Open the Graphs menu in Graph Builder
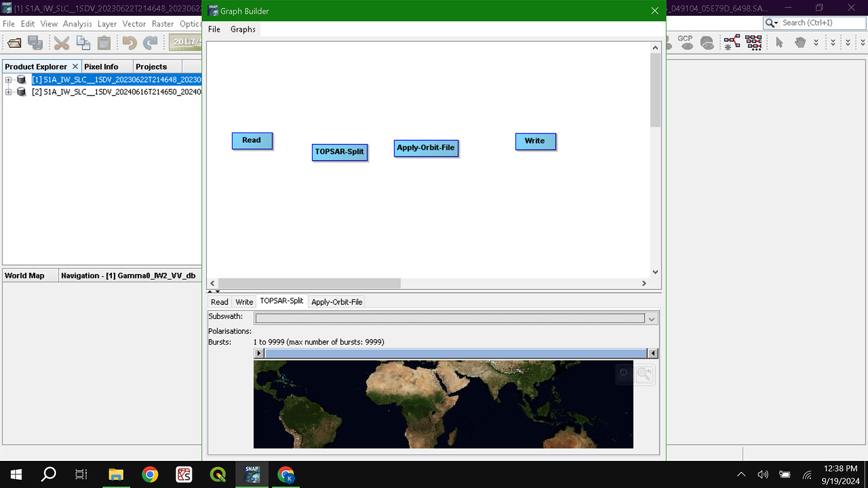868x488 pixels. click(243, 29)
